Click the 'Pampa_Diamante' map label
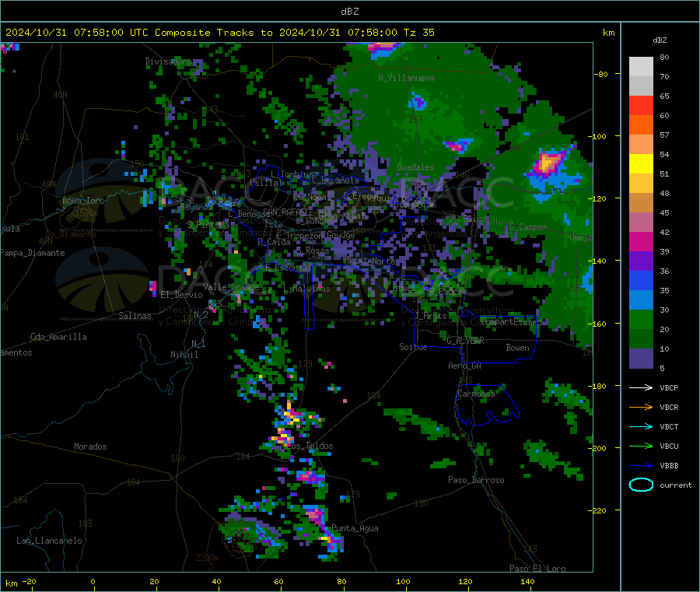 pyautogui.click(x=33, y=253)
